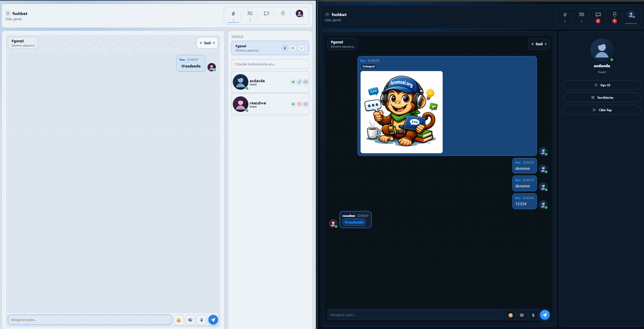Send message with dark window send button
Screen dimensions: 644x329
(545, 315)
